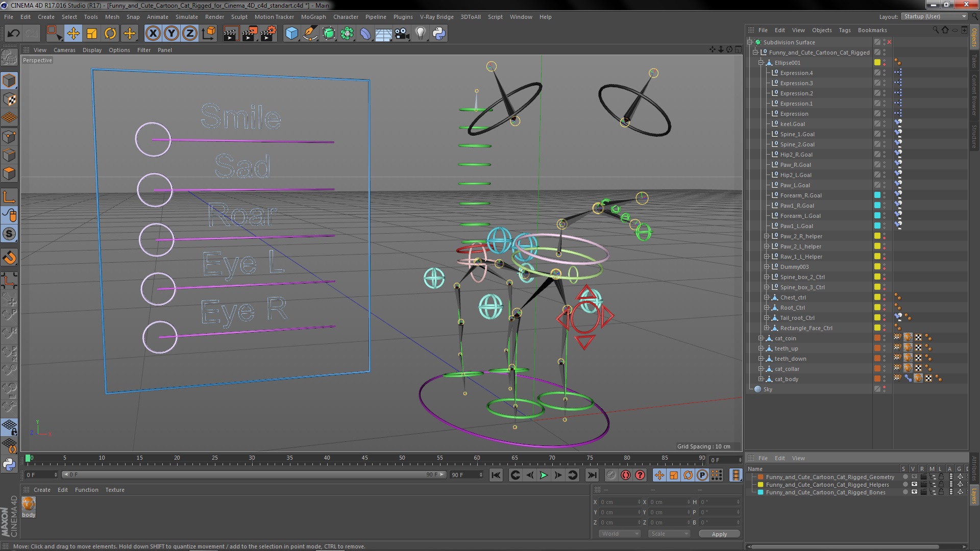Expand the Chest_ctrl object
The width and height of the screenshot is (980, 551).
tap(766, 297)
